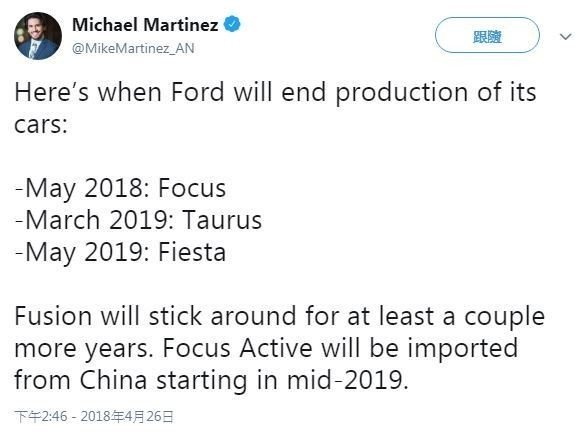Click 'from China starting in mid-2019' line

click(212, 380)
